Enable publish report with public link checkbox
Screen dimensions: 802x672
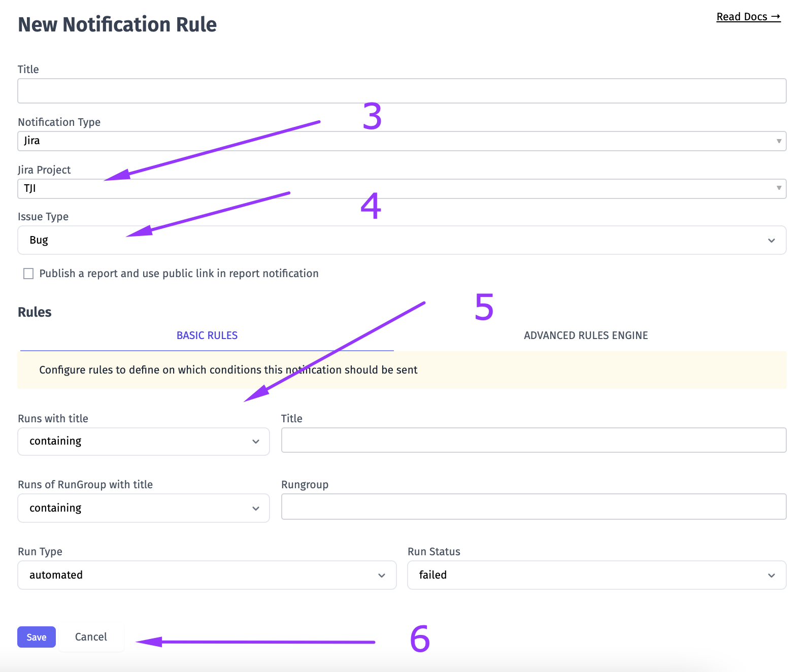pyautogui.click(x=28, y=274)
